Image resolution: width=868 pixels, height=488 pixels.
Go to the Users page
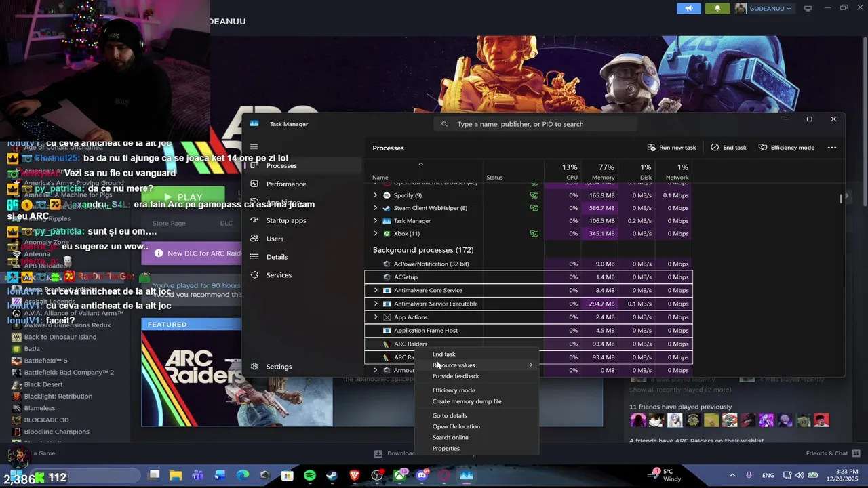point(275,239)
